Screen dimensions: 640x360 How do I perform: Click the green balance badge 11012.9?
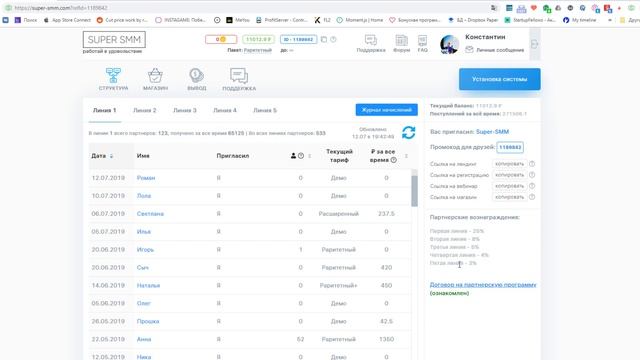258,40
